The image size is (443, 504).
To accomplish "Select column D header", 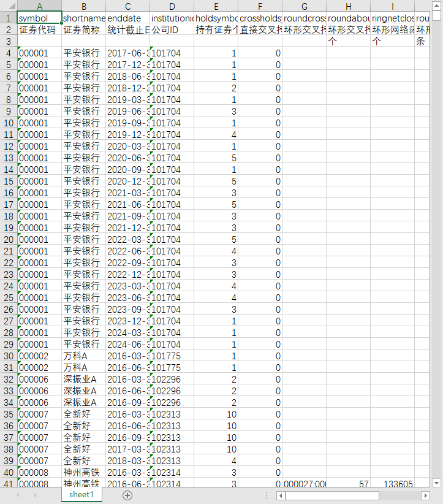I will point(172,6).
